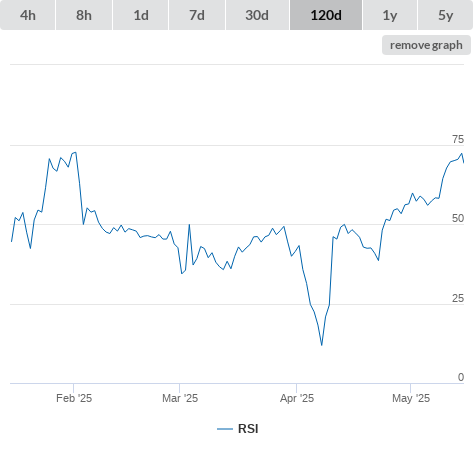Viewport: 474px width, 455px height.
Task: Select the 7d range tab
Action: [197, 15]
